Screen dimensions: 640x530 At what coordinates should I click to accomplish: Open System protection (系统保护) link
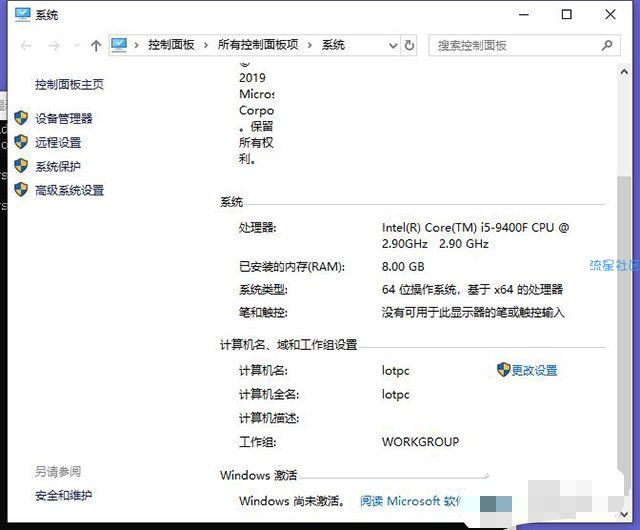[x=58, y=166]
